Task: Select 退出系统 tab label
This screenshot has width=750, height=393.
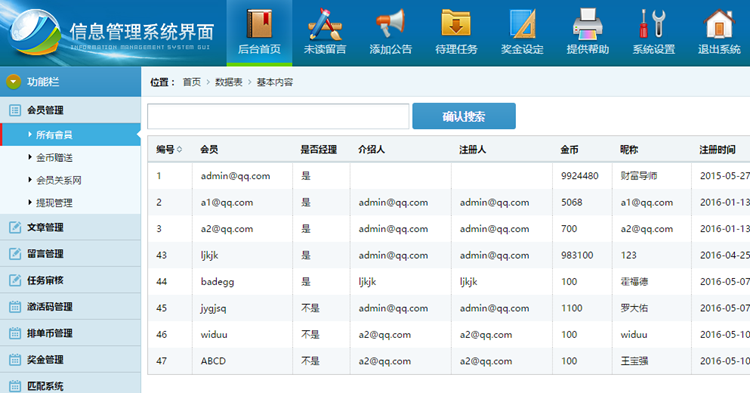Action: coord(719,49)
